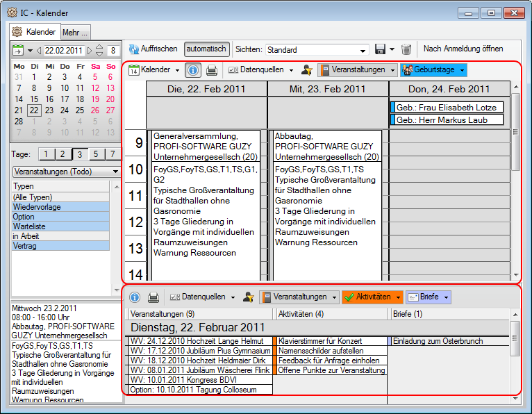Click the save view floppy disk icon
Image resolution: width=532 pixels, height=414 pixels.
[x=380, y=49]
